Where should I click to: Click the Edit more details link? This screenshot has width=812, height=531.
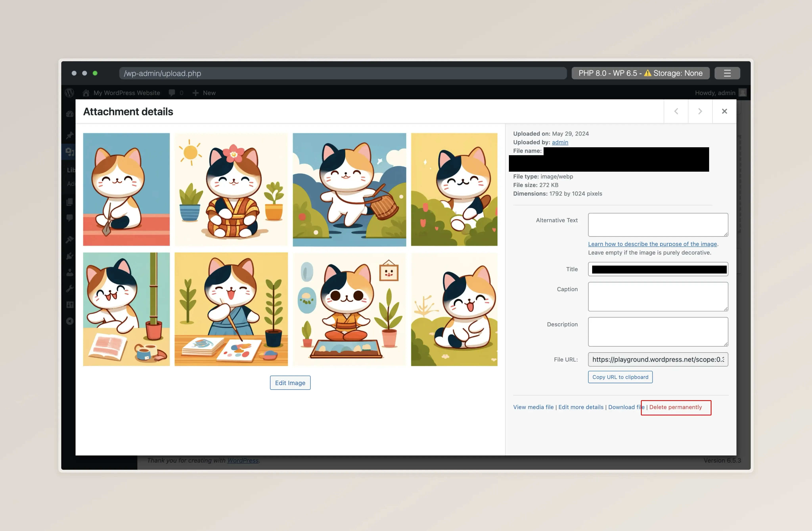[x=581, y=407]
